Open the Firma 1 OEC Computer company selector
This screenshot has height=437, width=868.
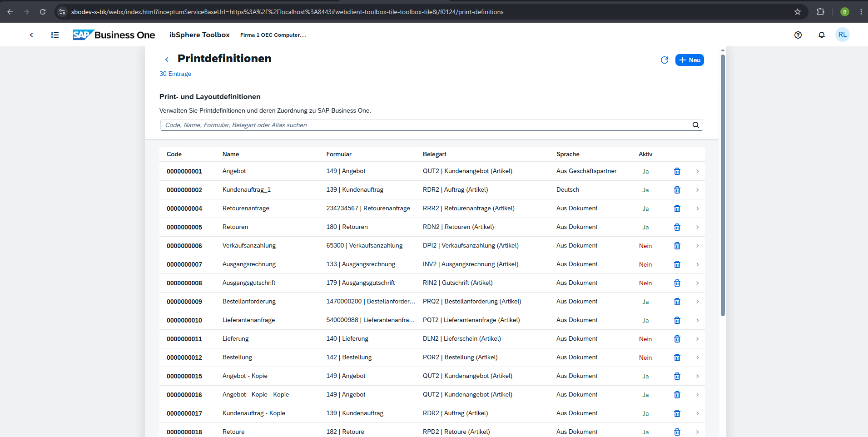coord(273,35)
